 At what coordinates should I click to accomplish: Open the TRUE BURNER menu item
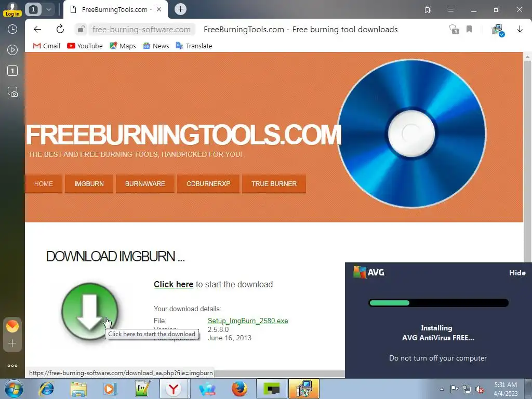[x=274, y=183]
